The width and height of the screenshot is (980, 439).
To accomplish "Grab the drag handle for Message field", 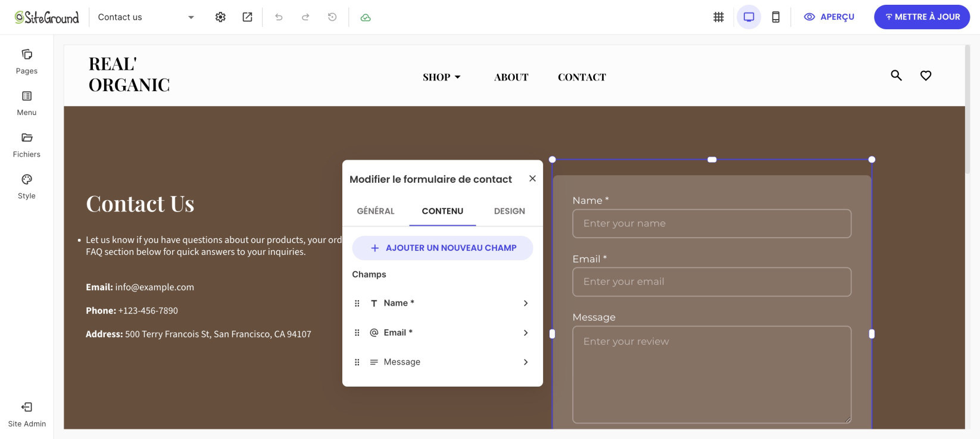I will [357, 362].
